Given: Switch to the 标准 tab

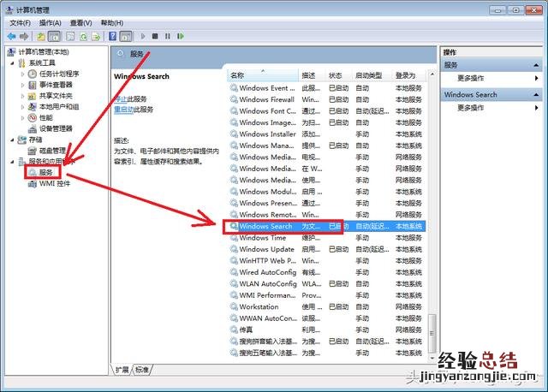Looking at the screenshot, I should tap(142, 370).
